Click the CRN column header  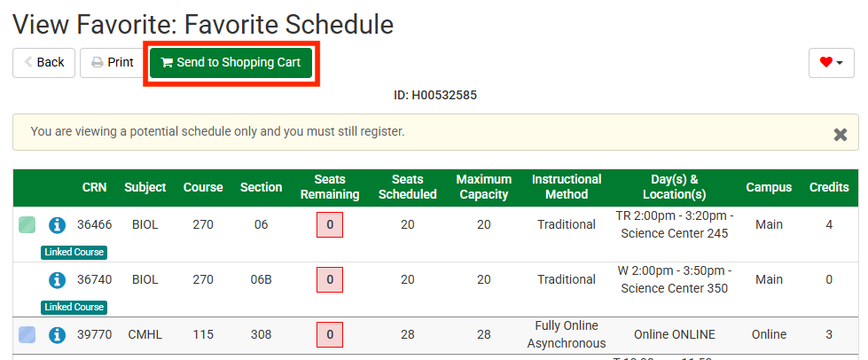(x=94, y=187)
